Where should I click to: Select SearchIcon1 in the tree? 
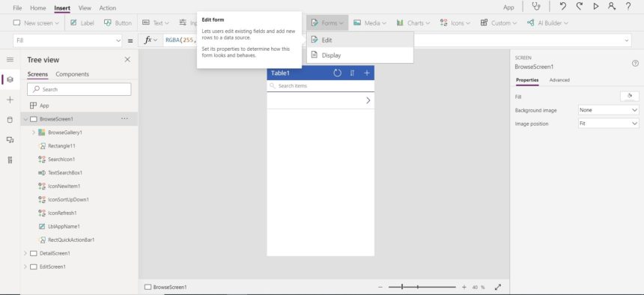click(61, 159)
